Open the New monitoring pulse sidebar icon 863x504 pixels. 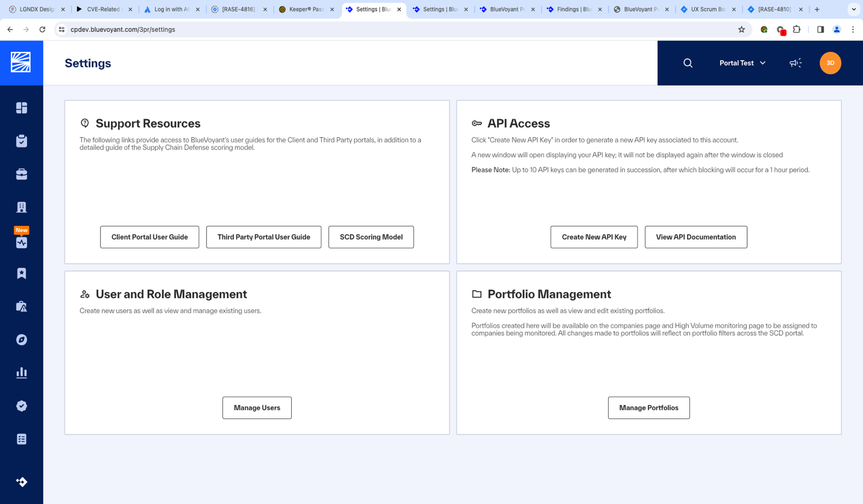coord(22,243)
